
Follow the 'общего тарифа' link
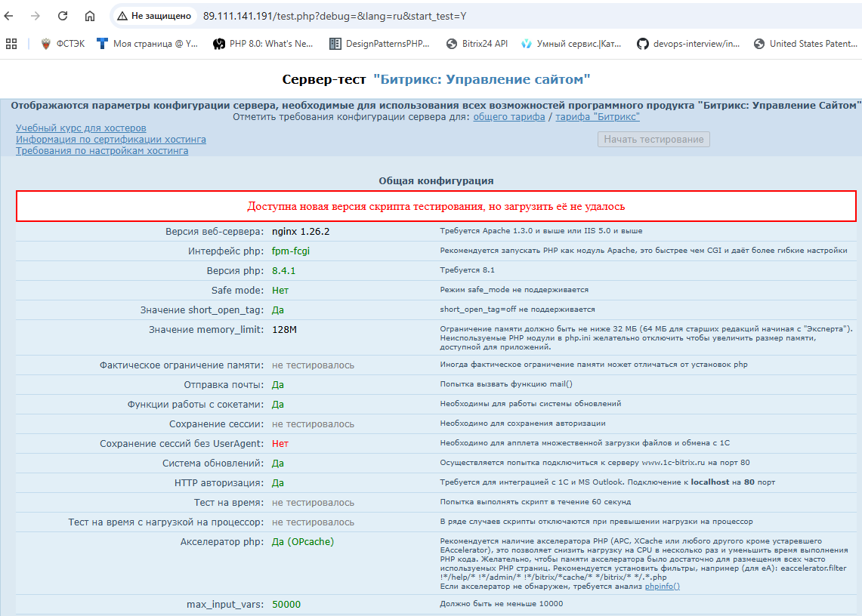click(x=509, y=117)
